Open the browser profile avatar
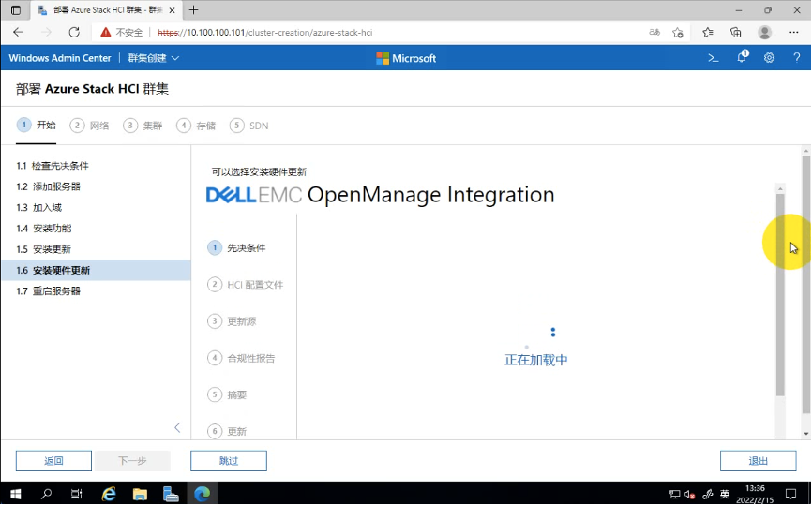The image size is (812, 505). coord(764,32)
